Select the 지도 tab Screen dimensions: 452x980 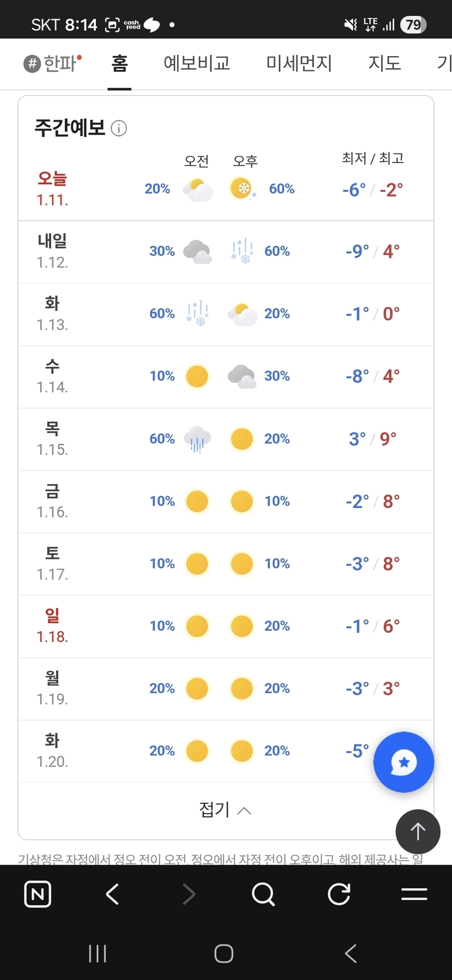384,64
